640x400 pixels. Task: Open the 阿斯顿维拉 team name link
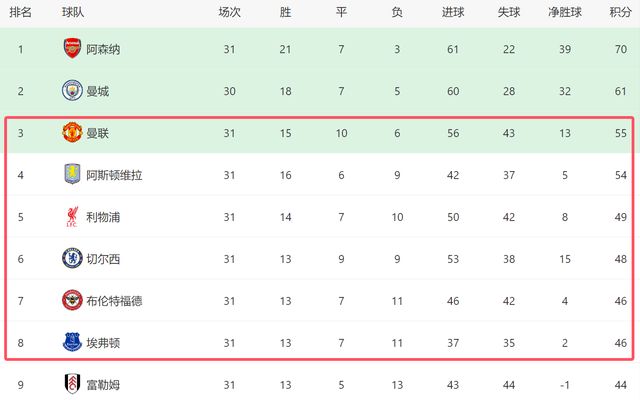(x=115, y=175)
